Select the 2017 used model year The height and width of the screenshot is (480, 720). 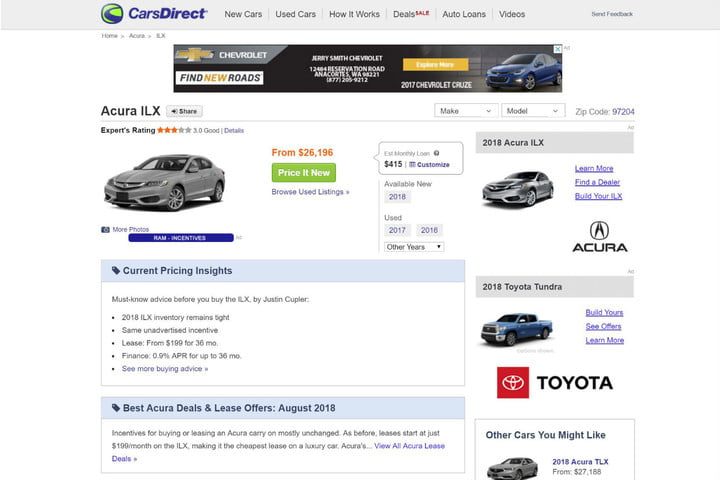pyautogui.click(x=397, y=230)
